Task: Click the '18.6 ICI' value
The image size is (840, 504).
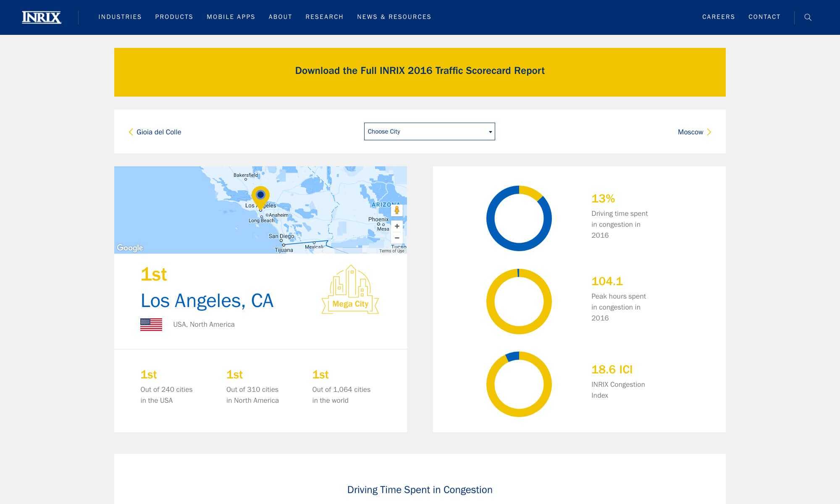Action: 612,369
